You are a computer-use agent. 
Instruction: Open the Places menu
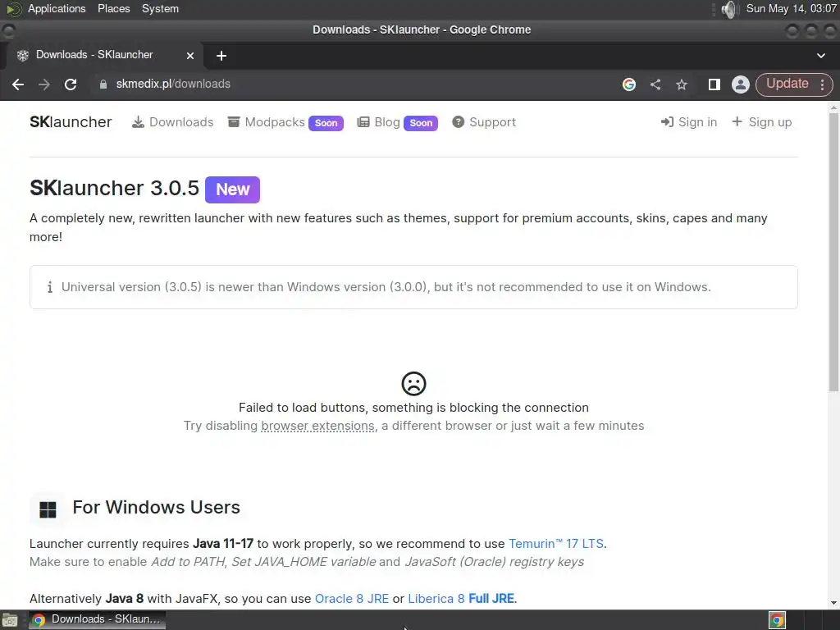113,8
